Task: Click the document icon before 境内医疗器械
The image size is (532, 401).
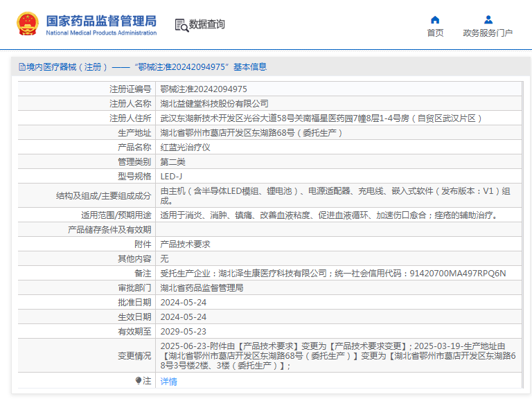Action: coord(22,67)
